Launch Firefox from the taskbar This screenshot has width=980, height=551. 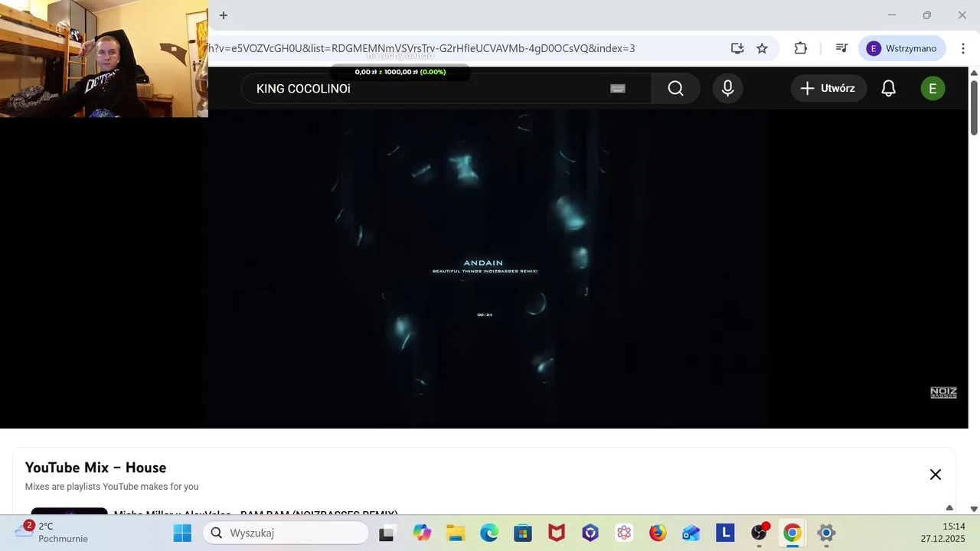[658, 533]
